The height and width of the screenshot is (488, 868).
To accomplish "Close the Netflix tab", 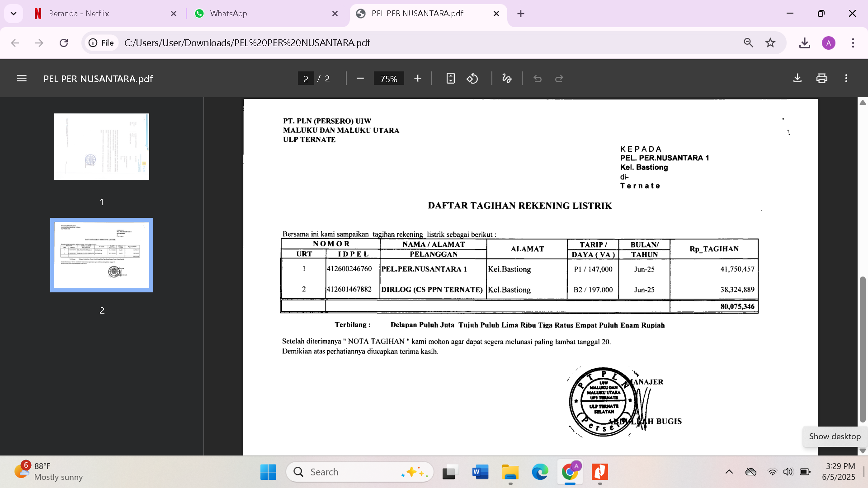I will tap(174, 14).
